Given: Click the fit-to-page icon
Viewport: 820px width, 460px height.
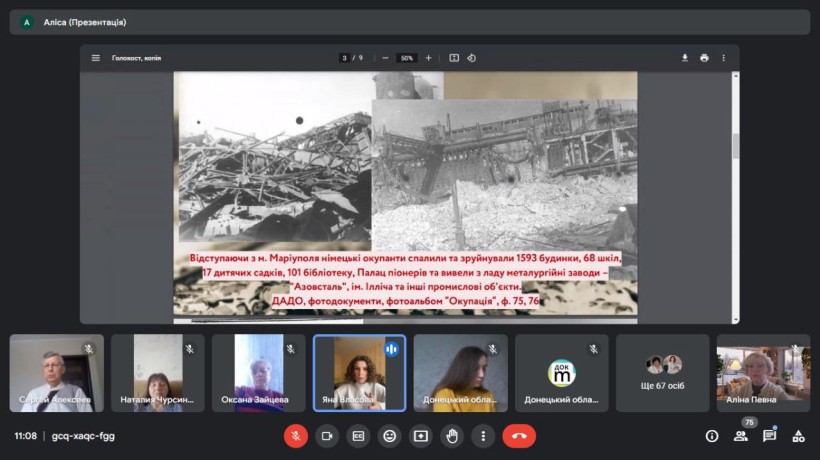Looking at the screenshot, I should pyautogui.click(x=454, y=58).
